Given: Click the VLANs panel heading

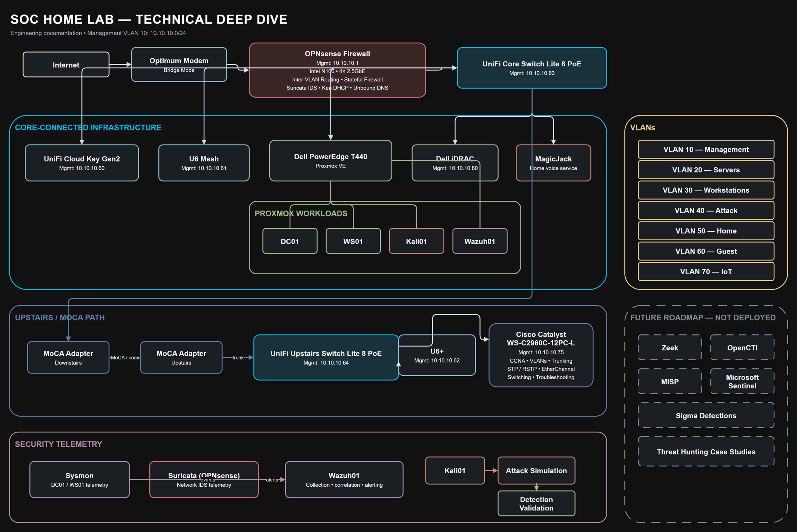Looking at the screenshot, I should coord(643,128).
